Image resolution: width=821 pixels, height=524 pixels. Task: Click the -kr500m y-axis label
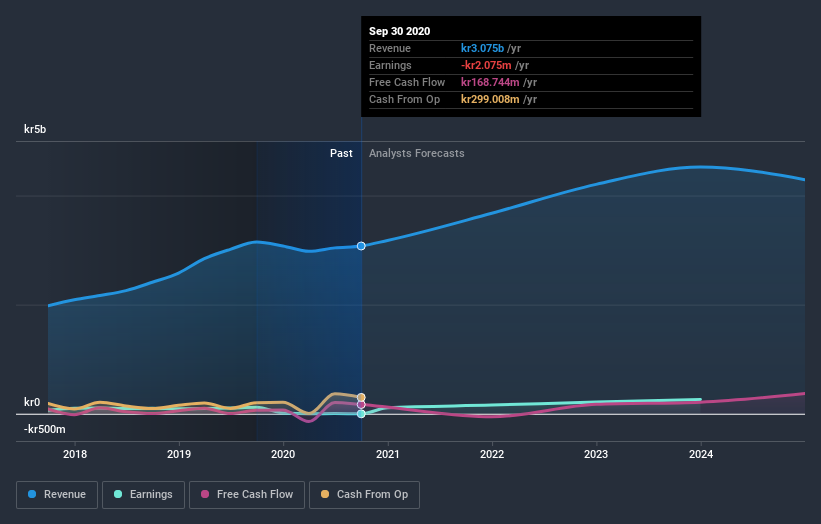coord(45,429)
